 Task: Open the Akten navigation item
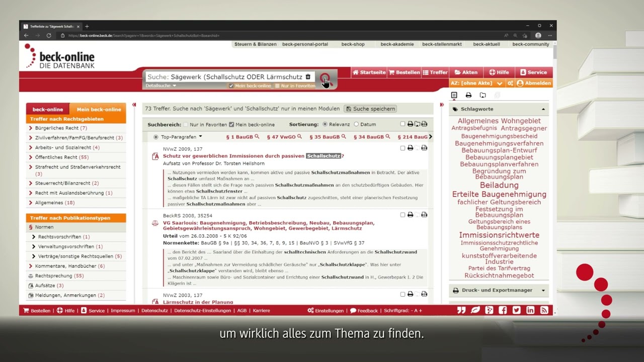tap(466, 72)
